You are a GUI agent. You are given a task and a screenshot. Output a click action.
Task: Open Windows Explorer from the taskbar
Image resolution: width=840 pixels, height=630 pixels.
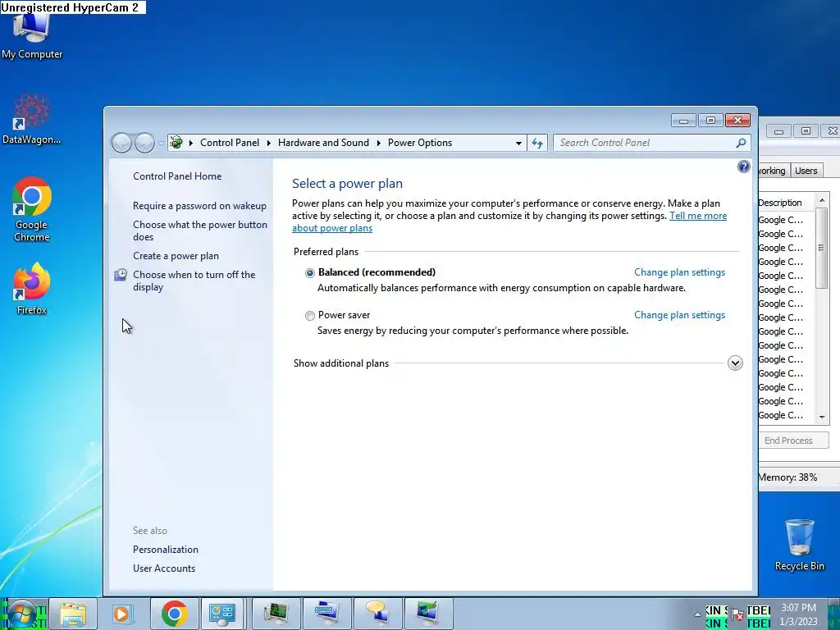pos(73,614)
